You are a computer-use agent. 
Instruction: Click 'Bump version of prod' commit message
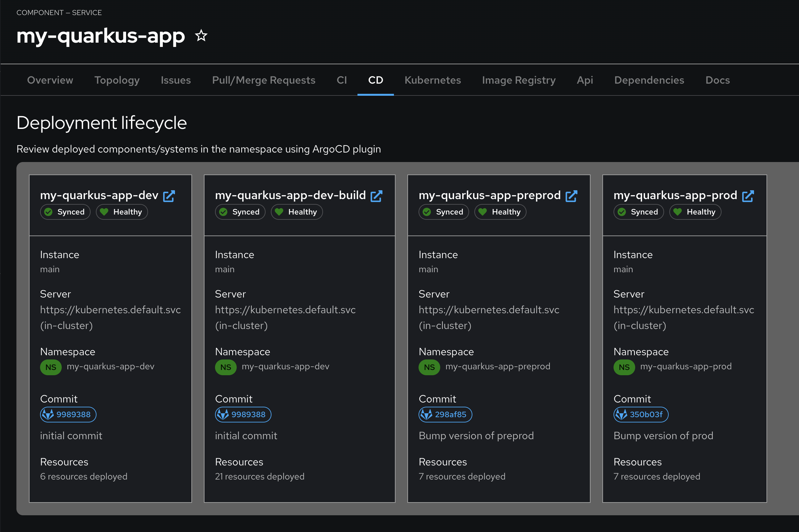[663, 436]
